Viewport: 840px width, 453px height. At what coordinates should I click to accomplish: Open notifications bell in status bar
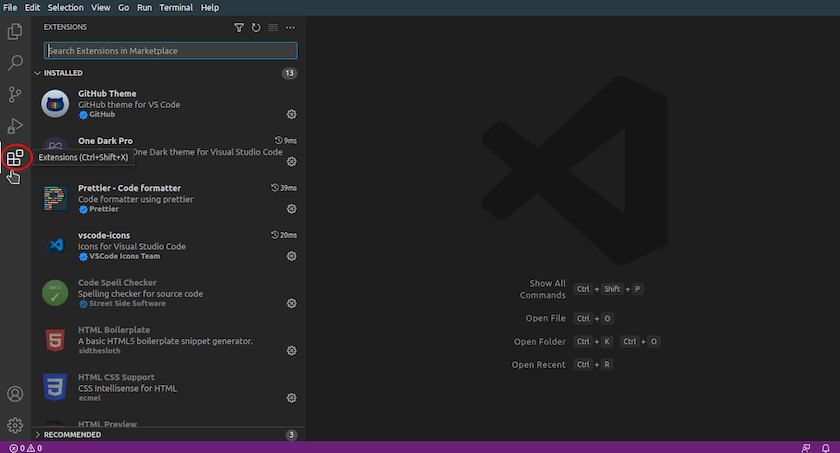click(x=827, y=447)
